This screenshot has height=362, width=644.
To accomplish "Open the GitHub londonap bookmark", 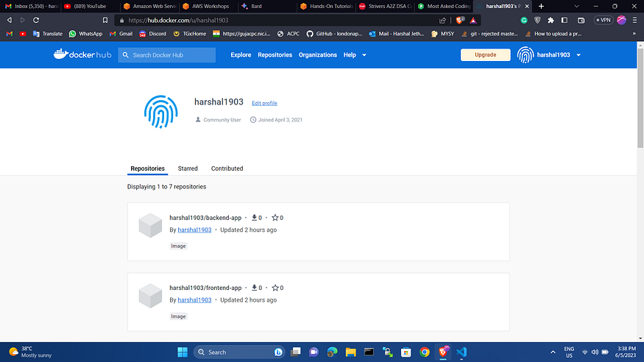I will (334, 34).
